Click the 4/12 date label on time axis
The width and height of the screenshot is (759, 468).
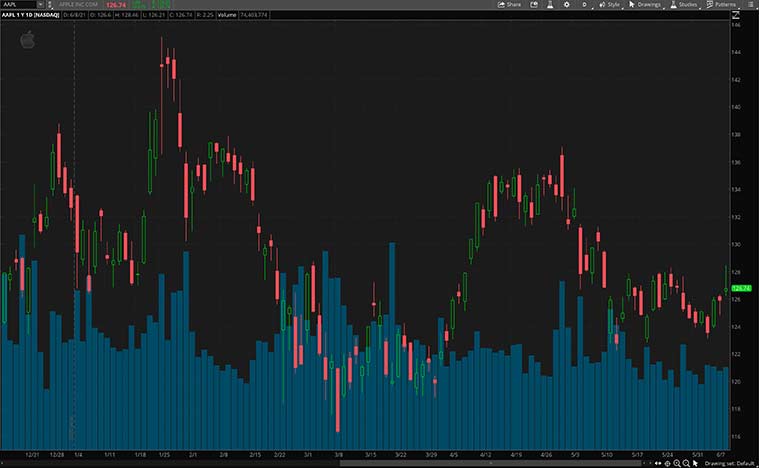486,455
